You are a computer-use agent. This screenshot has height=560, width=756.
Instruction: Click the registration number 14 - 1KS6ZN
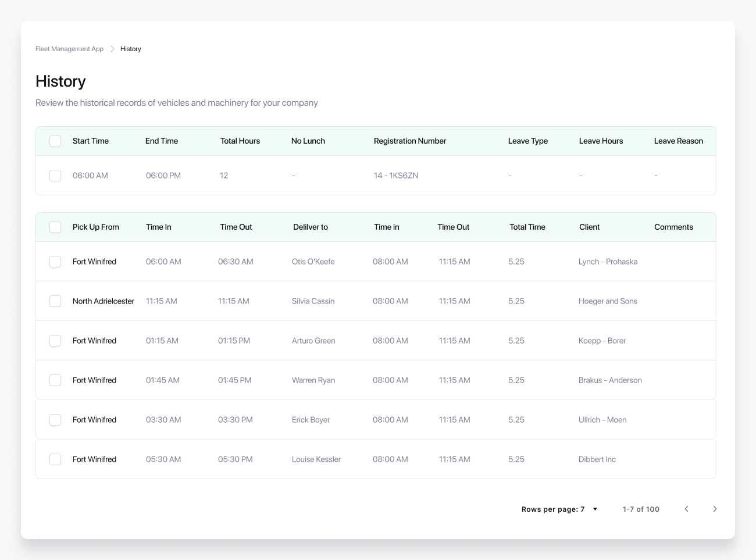(x=396, y=176)
